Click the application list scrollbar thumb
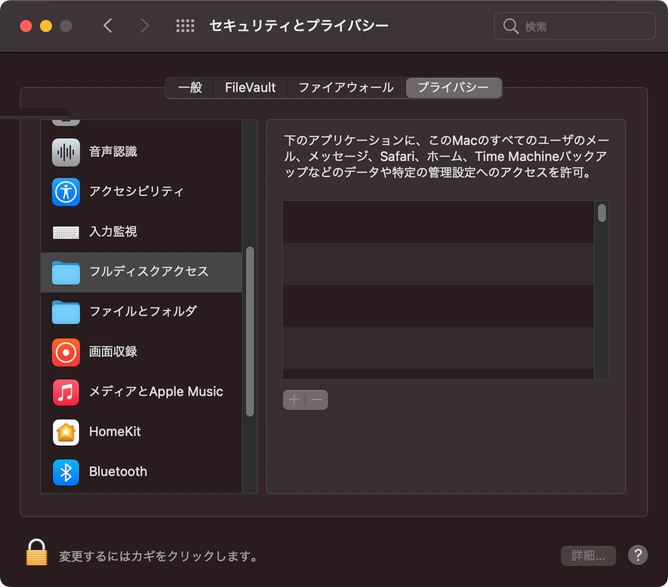The width and height of the screenshot is (668, 587). (x=602, y=213)
